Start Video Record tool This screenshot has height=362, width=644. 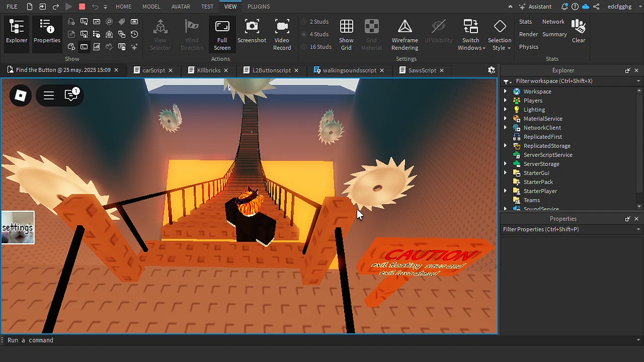[x=282, y=32]
